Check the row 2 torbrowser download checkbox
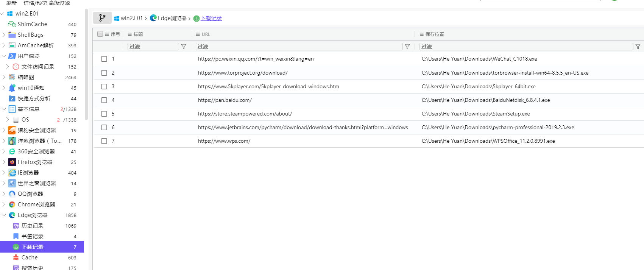The width and height of the screenshot is (644, 270). [x=104, y=73]
